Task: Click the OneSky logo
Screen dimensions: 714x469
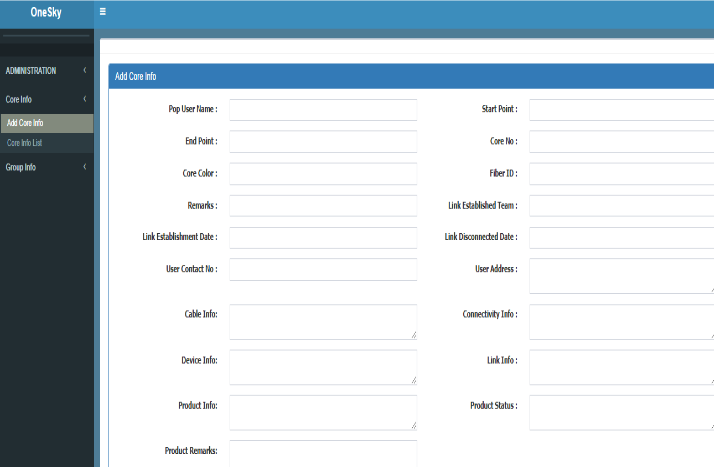Action: coord(46,13)
